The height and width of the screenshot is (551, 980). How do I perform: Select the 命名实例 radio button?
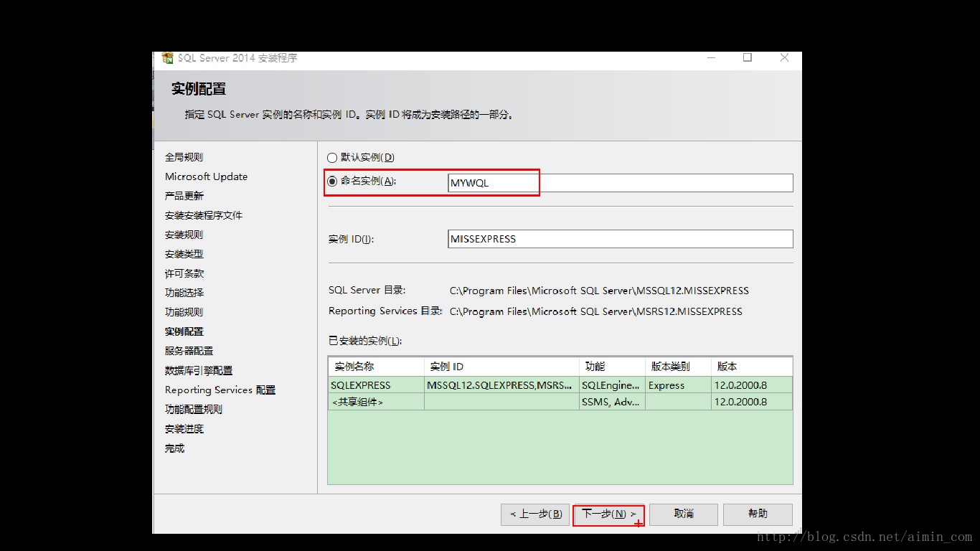332,182
